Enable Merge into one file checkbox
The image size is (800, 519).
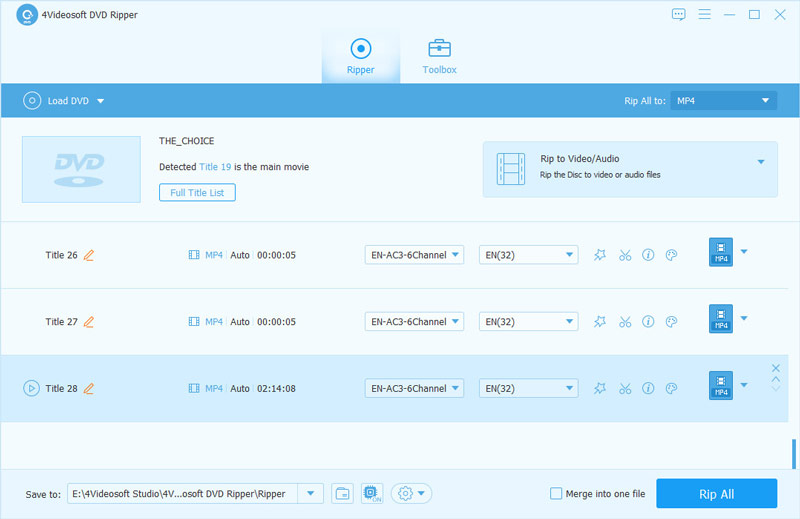[x=556, y=493]
